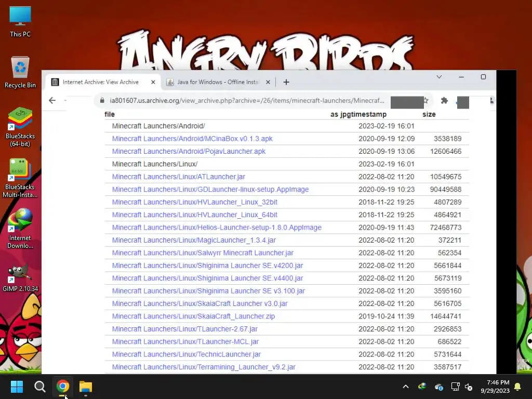Click timestamp 2019-10-24 11:39

tap(386, 316)
